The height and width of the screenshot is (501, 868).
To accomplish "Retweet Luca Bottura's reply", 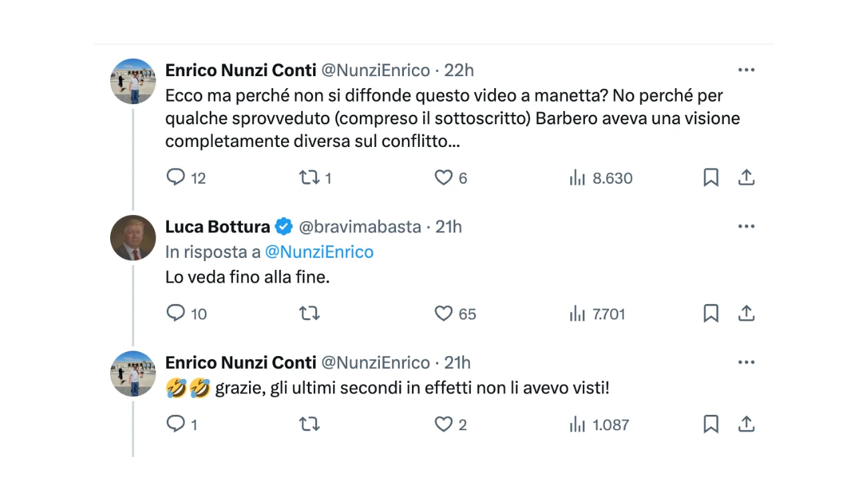I will pos(308,313).
